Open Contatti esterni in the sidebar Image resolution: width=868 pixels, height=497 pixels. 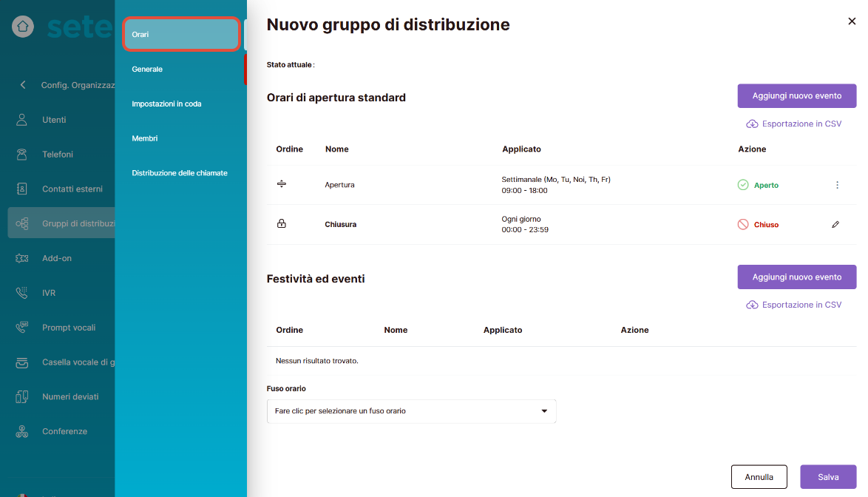click(x=72, y=189)
